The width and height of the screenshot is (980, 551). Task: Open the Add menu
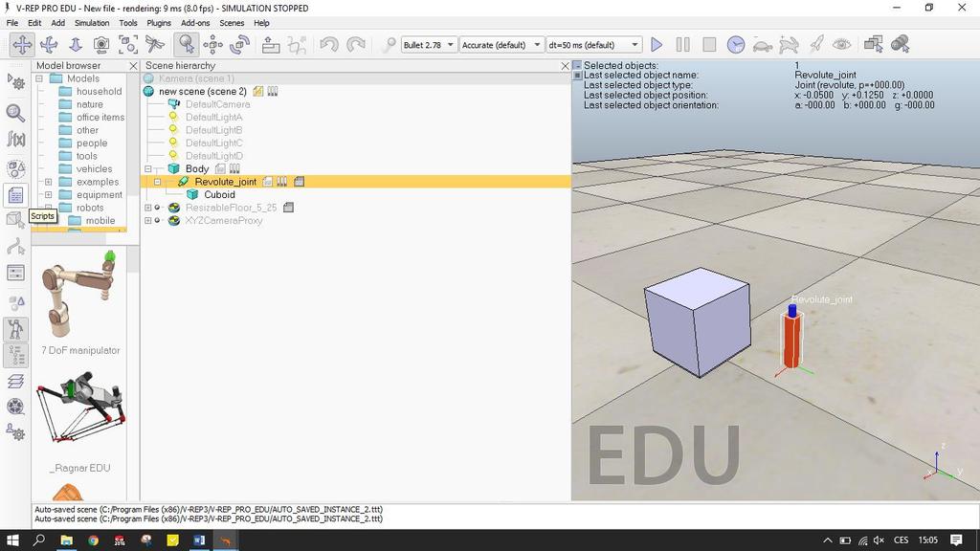(x=58, y=23)
